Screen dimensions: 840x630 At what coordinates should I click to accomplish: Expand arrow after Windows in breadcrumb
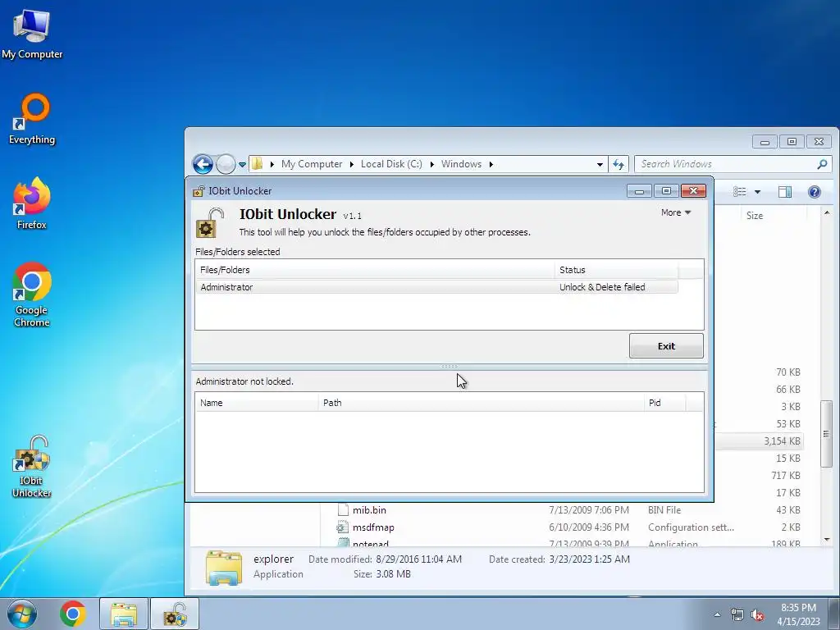491,164
